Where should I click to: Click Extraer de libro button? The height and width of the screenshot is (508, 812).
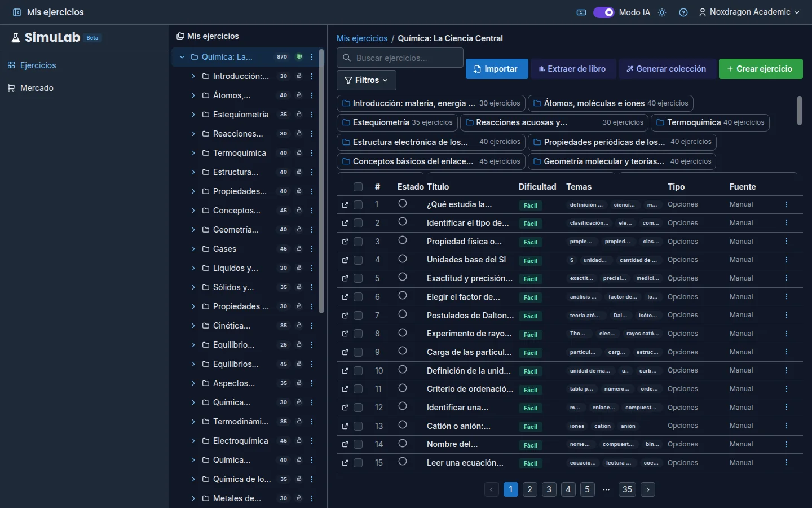click(573, 69)
